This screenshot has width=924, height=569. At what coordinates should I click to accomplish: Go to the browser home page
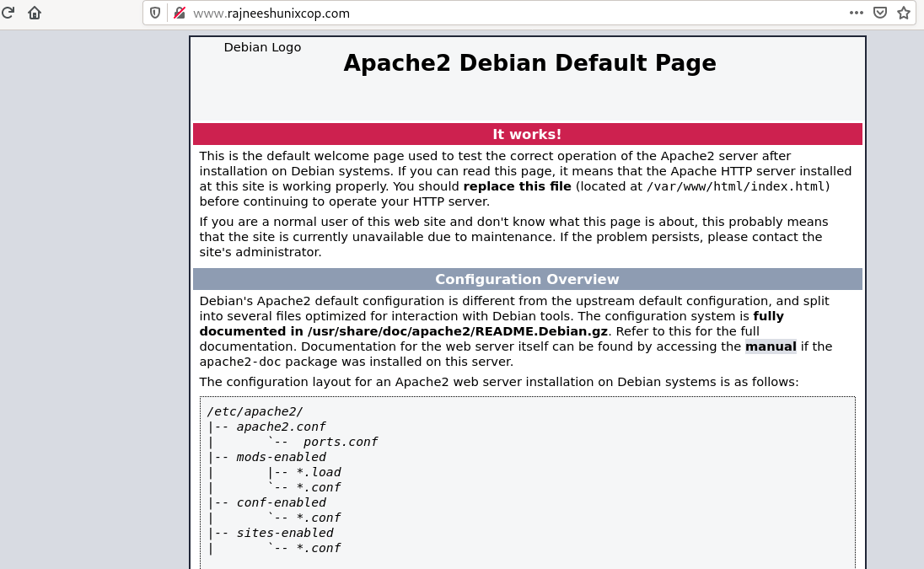coord(35,13)
